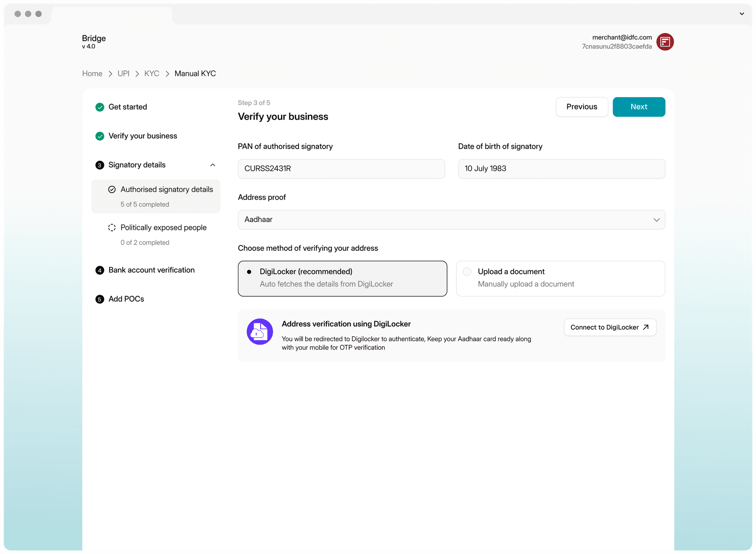Open the browser tab bar dropdown arrow
Image resolution: width=756 pixels, height=554 pixels.
tap(742, 14)
